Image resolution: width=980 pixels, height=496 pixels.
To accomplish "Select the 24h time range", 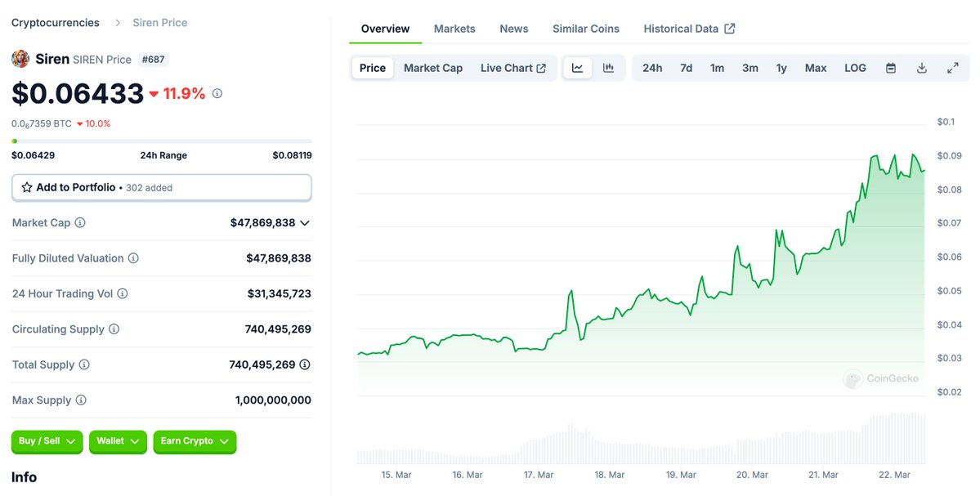I will pos(652,68).
